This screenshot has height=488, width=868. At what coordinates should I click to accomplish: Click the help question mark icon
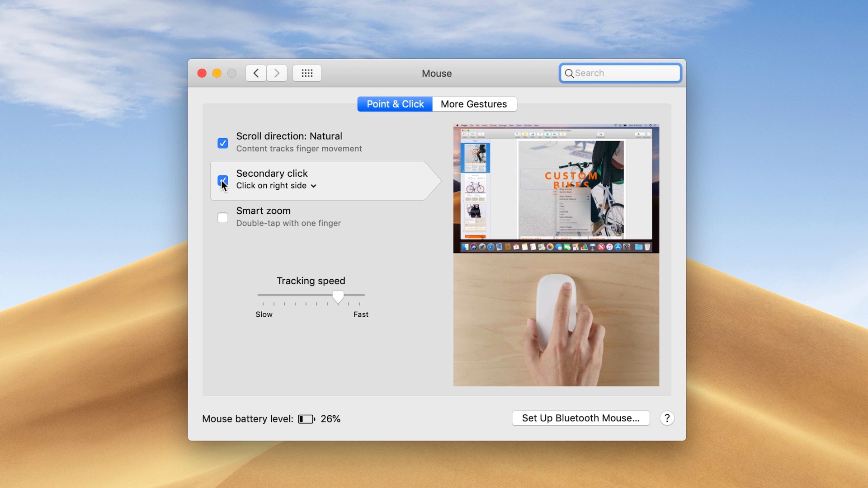tap(667, 418)
